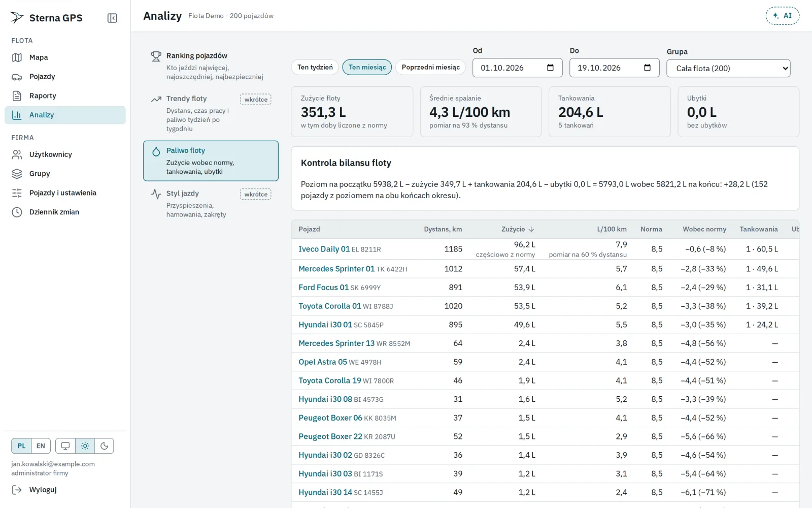
Task: Select Paliwo floty analysis tab
Action: 211,161
